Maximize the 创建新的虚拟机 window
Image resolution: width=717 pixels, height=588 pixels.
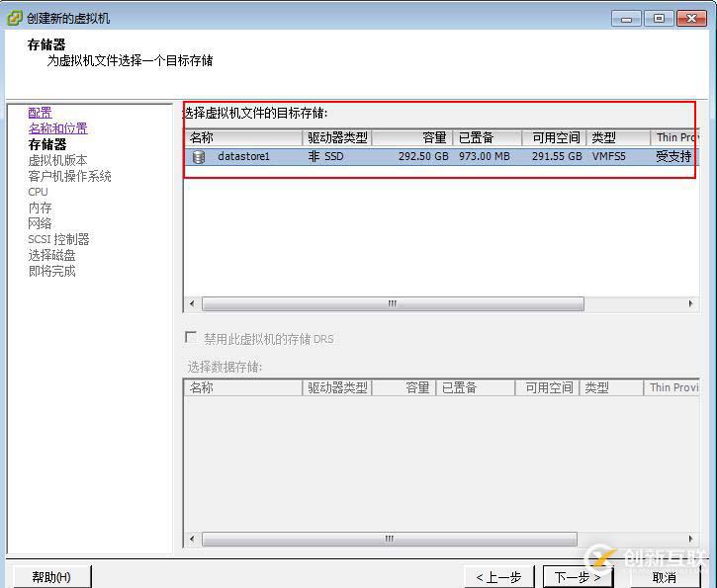(659, 19)
